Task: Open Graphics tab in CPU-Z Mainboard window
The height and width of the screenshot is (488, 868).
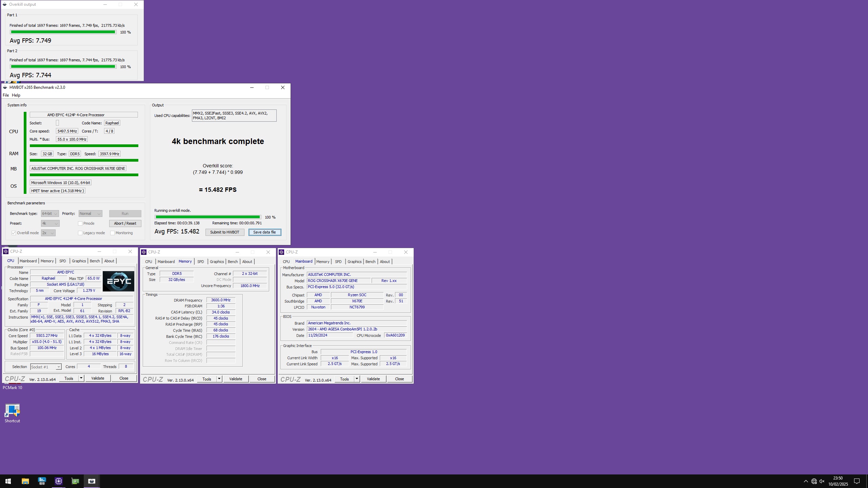Action: point(355,262)
